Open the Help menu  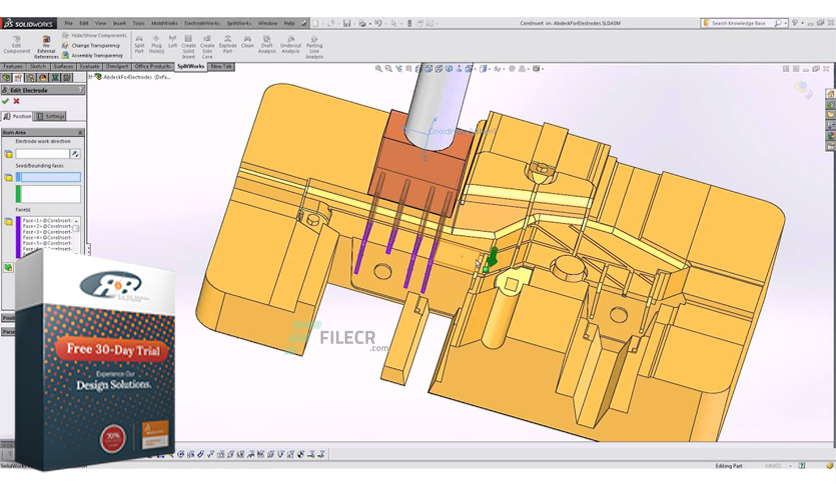(289, 23)
